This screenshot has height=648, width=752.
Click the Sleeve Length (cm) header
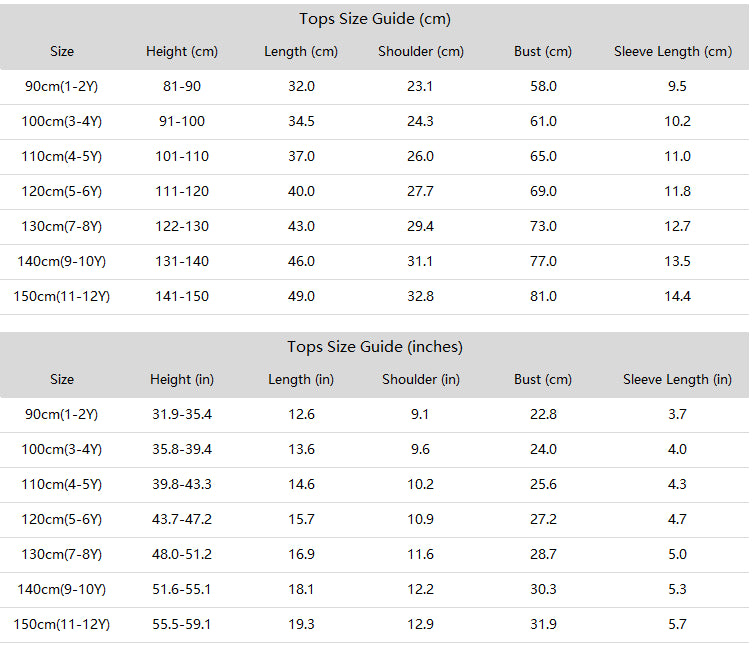pyautogui.click(x=673, y=51)
